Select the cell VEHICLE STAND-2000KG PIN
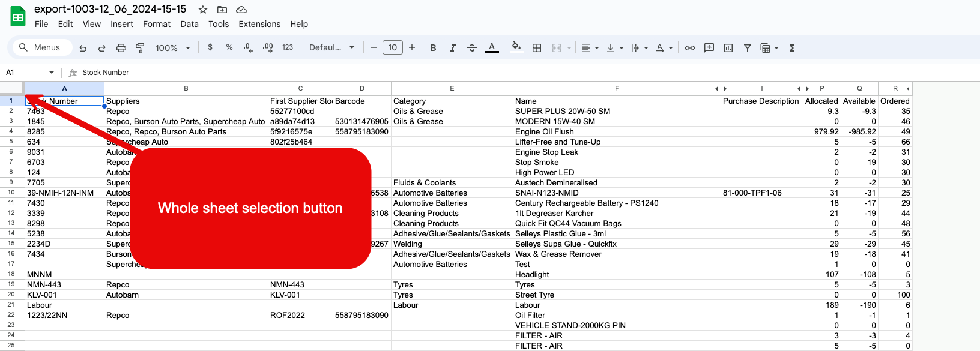980x351 pixels. tap(617, 325)
